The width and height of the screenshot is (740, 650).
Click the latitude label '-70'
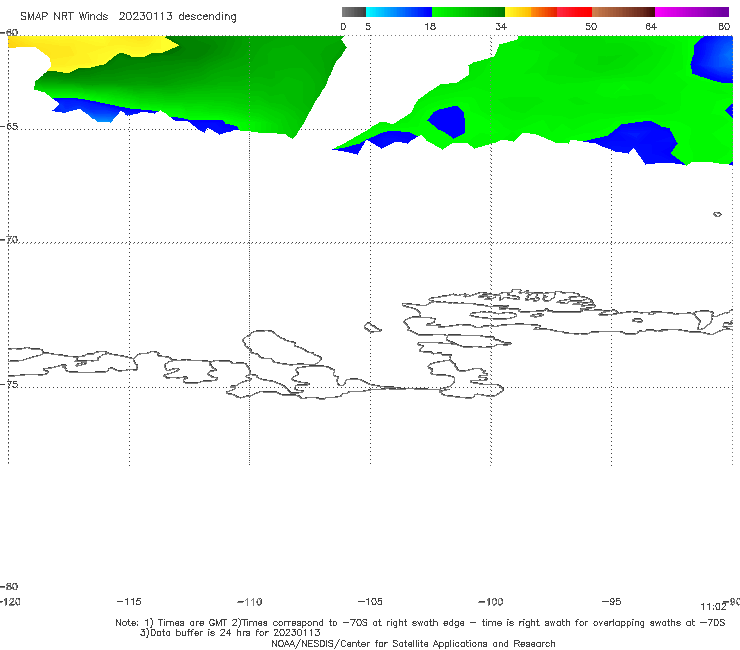9,240
